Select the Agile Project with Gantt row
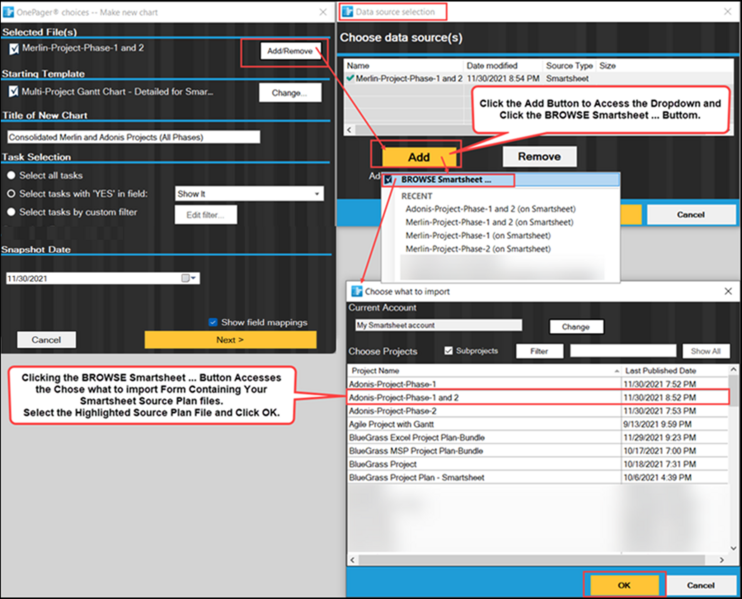Image resolution: width=742 pixels, height=599 pixels. [x=538, y=424]
